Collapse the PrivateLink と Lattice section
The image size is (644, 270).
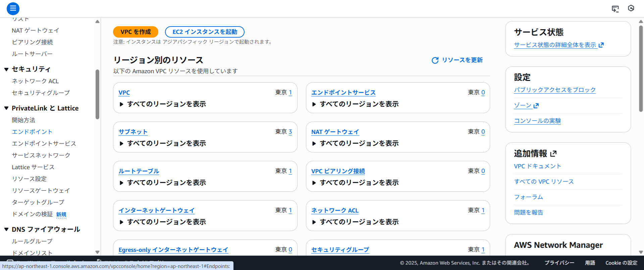6,108
